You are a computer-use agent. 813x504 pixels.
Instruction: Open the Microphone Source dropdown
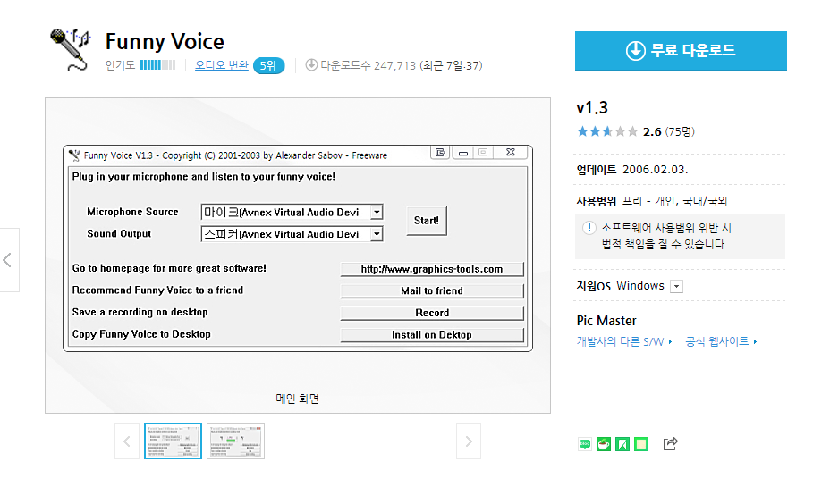(x=377, y=212)
